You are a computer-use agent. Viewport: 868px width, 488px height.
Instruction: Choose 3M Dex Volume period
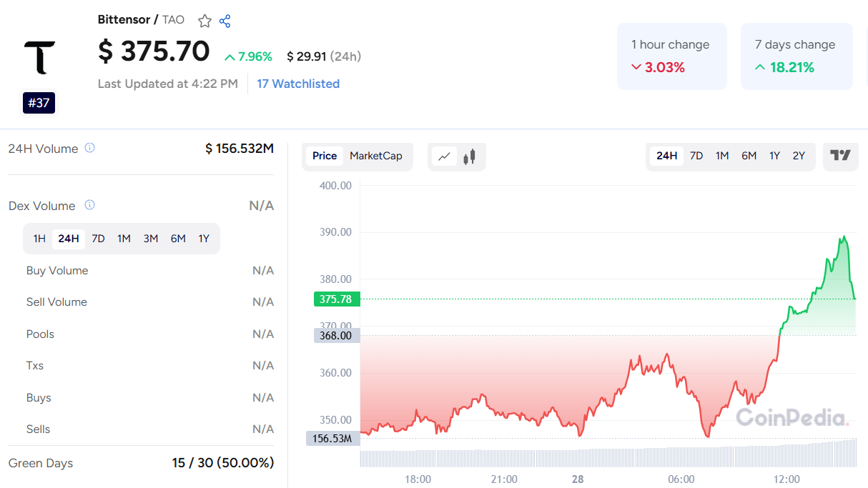(x=151, y=239)
